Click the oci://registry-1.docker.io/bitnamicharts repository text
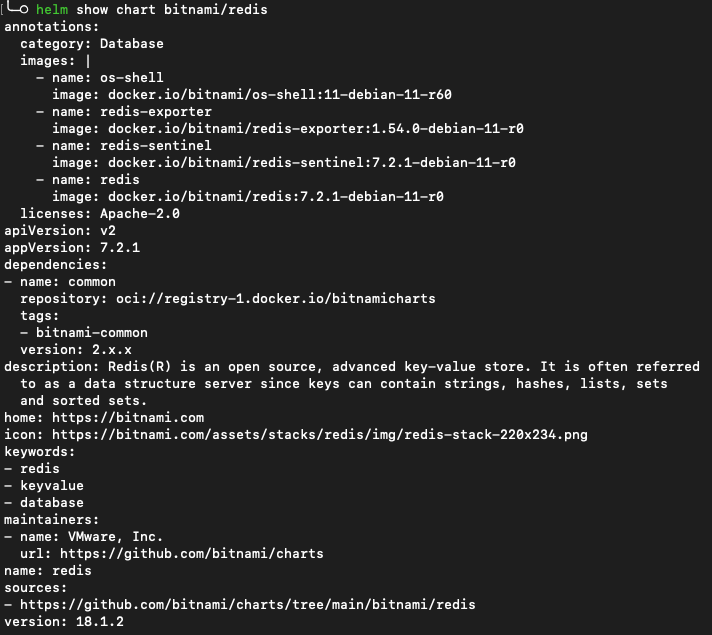Viewport: 712px width, 635px height. click(x=275, y=298)
